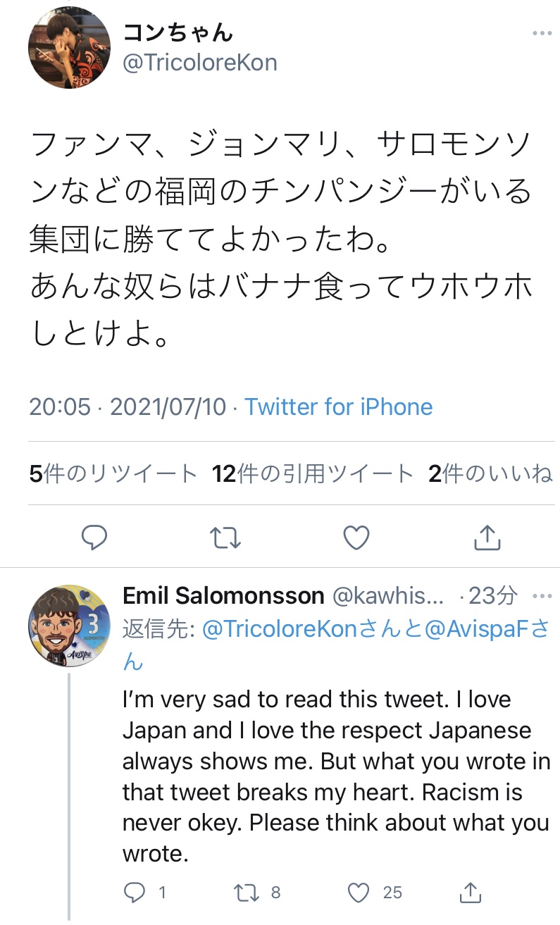This screenshot has width=560, height=925.
Task: View the 2 likes list
Action: pyautogui.click(x=490, y=474)
